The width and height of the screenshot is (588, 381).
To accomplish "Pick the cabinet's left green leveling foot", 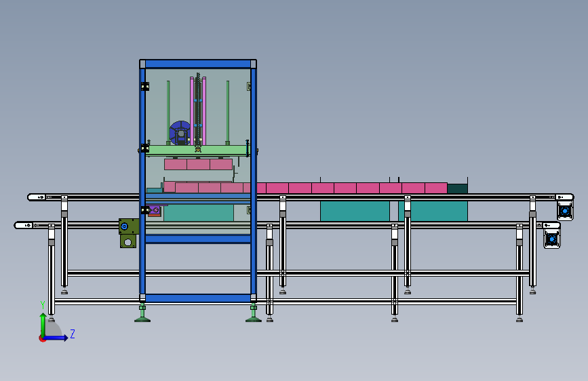I will point(142,315).
